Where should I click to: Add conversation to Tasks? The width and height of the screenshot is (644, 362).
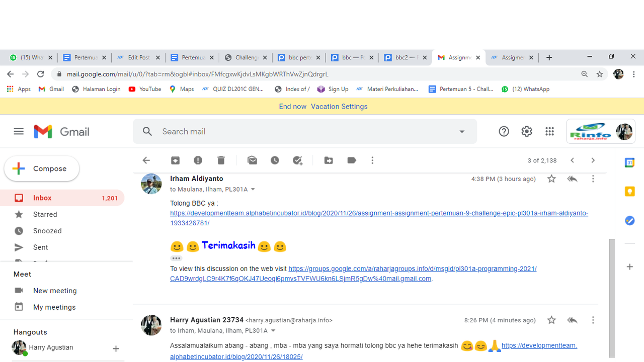(x=298, y=160)
